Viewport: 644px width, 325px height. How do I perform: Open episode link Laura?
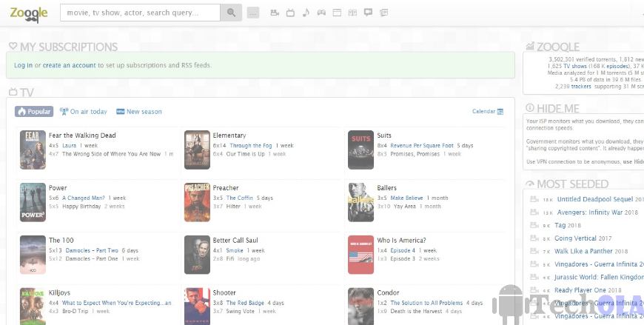[69, 145]
